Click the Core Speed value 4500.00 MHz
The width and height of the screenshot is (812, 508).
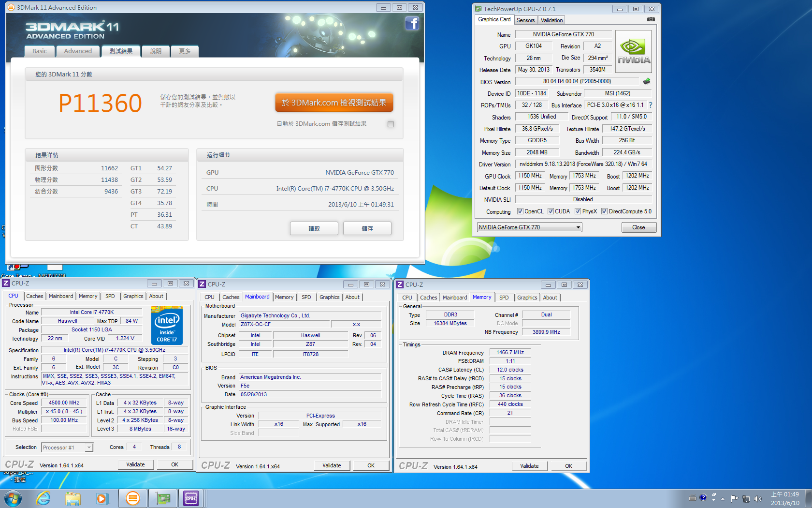pyautogui.click(x=64, y=403)
